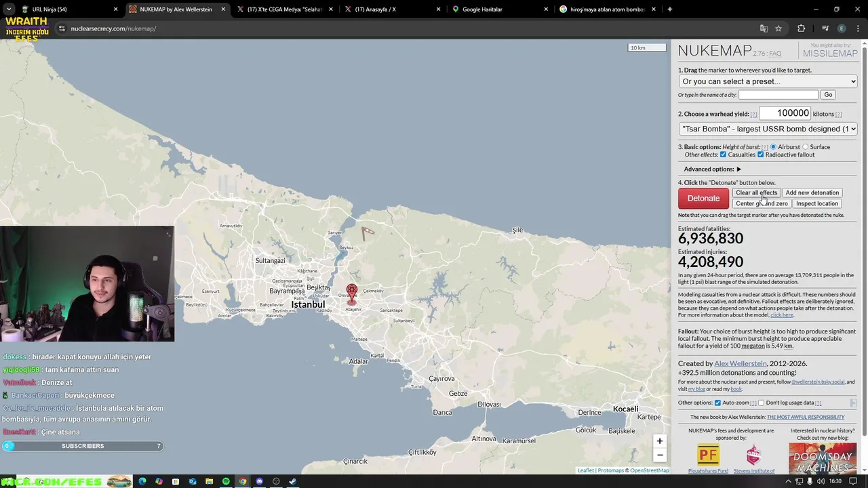Switch to the Google Haritalar tab

500,9
